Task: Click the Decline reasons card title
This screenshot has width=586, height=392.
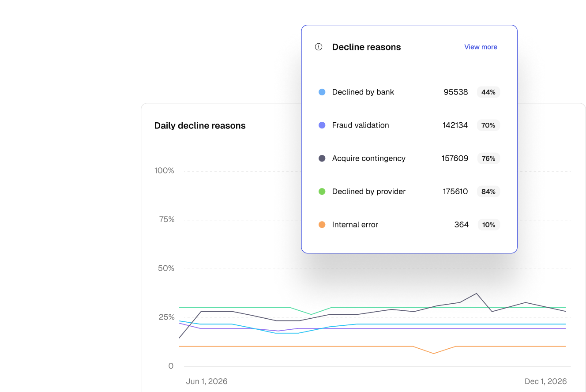Action: point(367,47)
